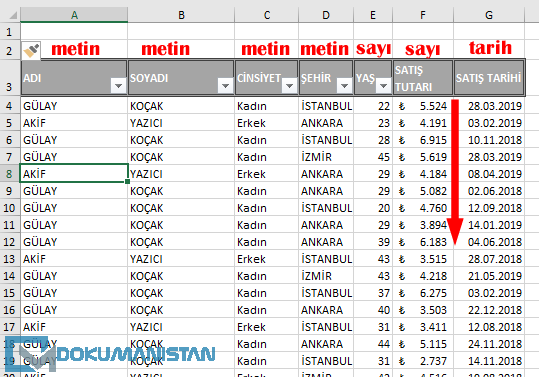The width and height of the screenshot is (539, 377).
Task: Select Erkek cell in row 8
Action: [x=266, y=174]
